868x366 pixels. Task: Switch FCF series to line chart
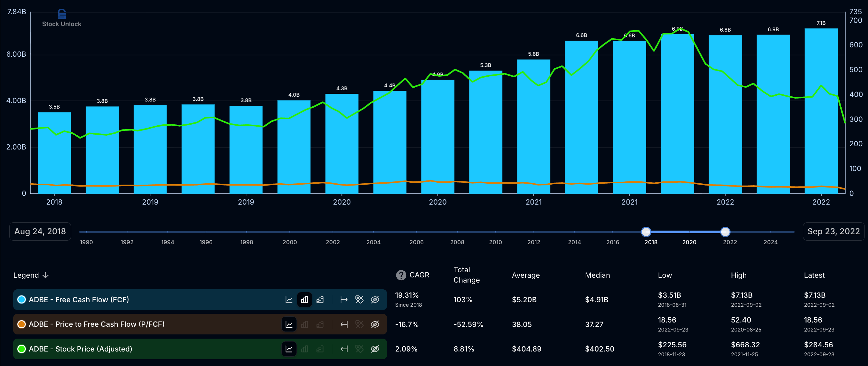tap(289, 300)
